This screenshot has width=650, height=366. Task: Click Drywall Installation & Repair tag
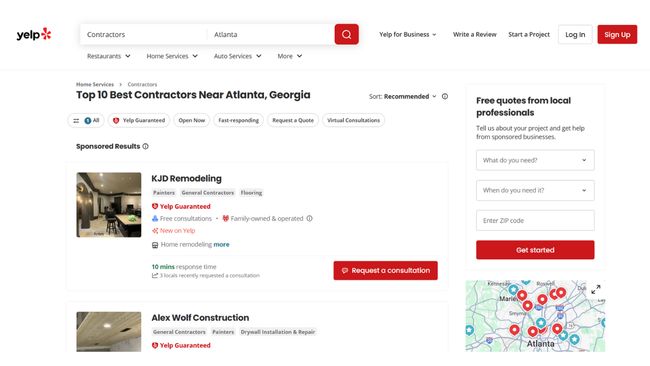point(278,332)
